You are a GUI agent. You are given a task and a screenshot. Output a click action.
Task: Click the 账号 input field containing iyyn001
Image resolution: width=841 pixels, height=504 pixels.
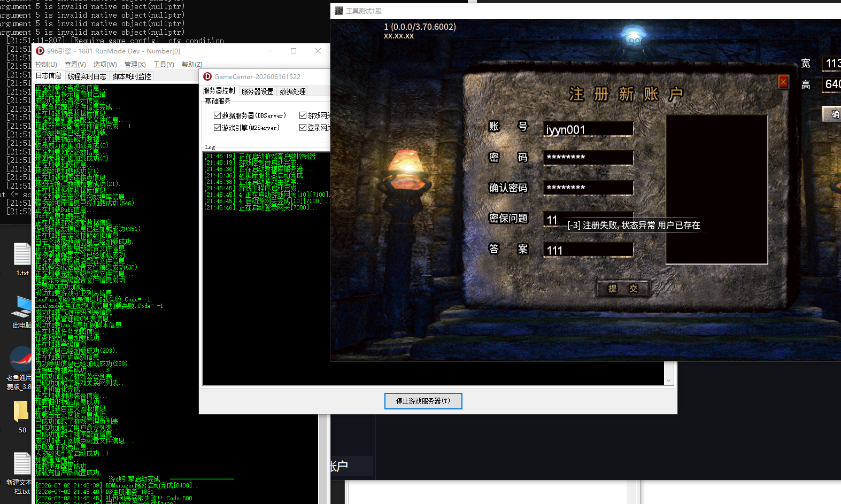[x=588, y=129]
